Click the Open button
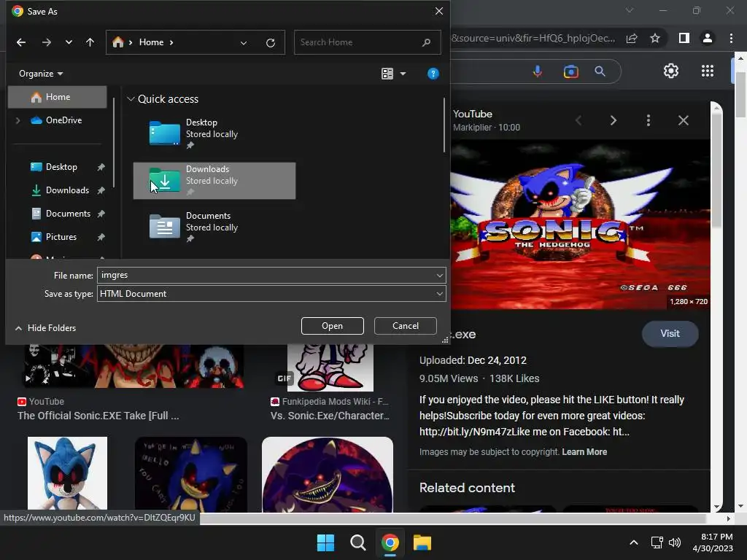This screenshot has height=560, width=747. click(333, 326)
